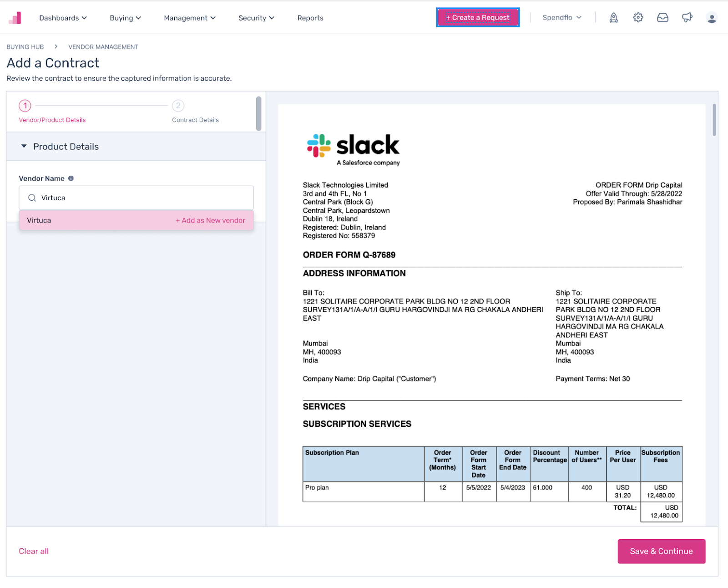Open the Buying dropdown menu

(125, 18)
